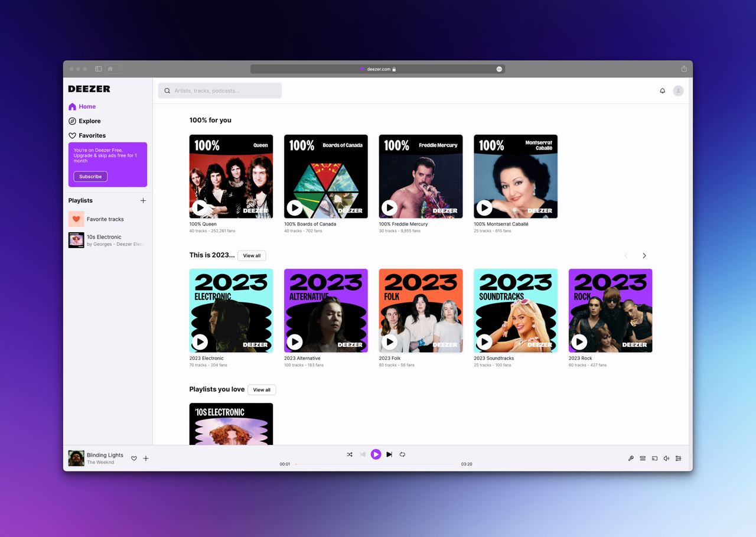Screen dimensions: 756x537
Task: Click the browser share icon
Action: point(684,69)
